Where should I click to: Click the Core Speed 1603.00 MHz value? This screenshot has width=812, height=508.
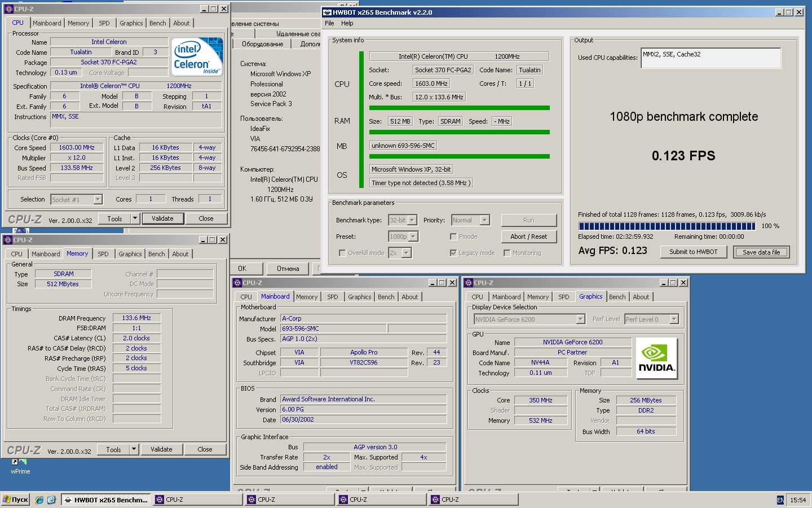click(77, 147)
